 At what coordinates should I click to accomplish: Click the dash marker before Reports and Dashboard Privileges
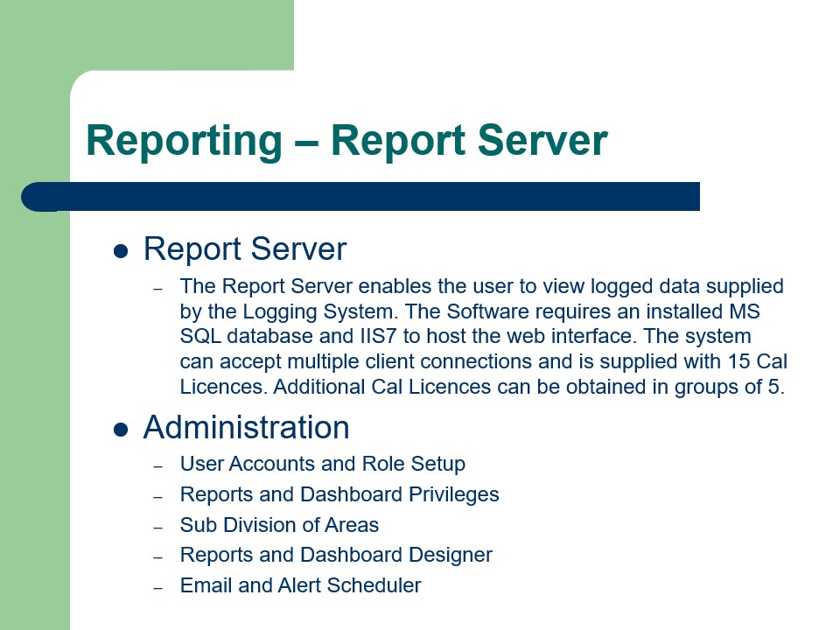pyautogui.click(x=157, y=495)
